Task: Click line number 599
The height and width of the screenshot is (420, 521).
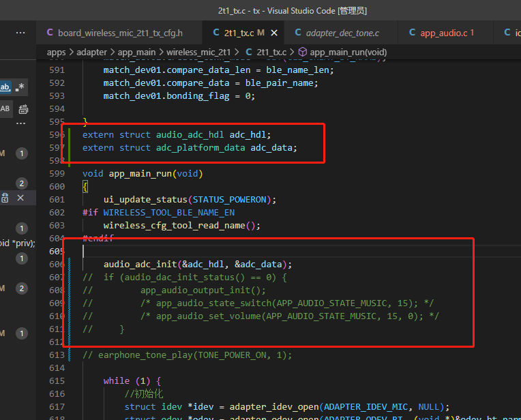Action: (57, 174)
